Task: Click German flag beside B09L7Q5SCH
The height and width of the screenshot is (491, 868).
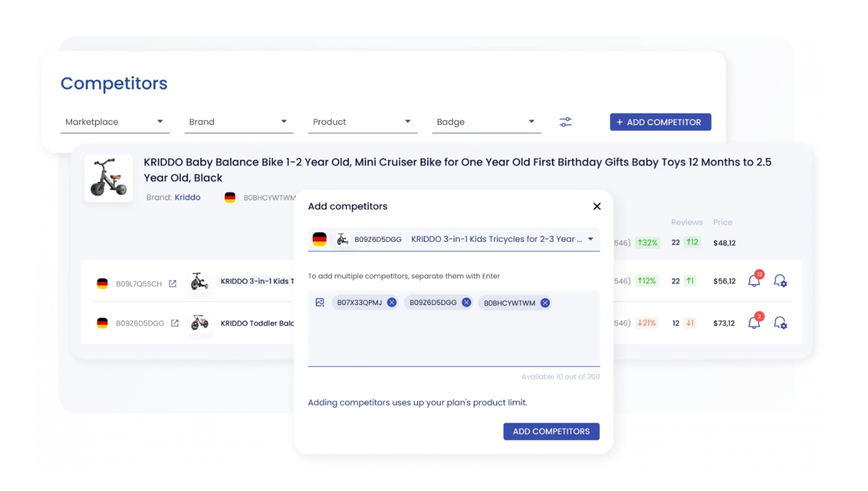Action: [102, 283]
